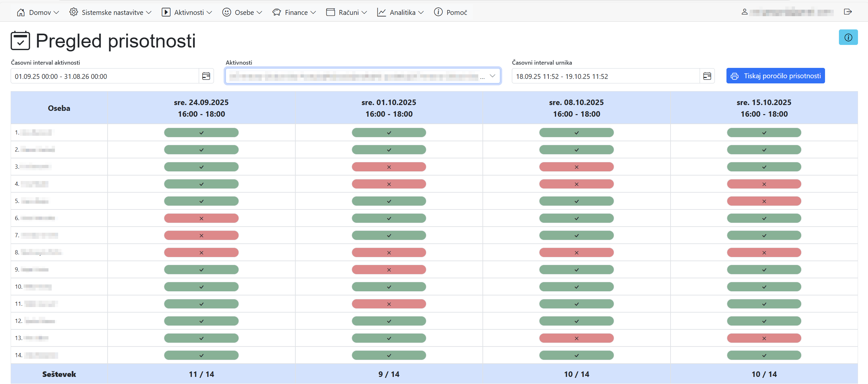Open calendar picker for activity time interval
Viewport: 868px width, 384px height.
[x=206, y=76]
